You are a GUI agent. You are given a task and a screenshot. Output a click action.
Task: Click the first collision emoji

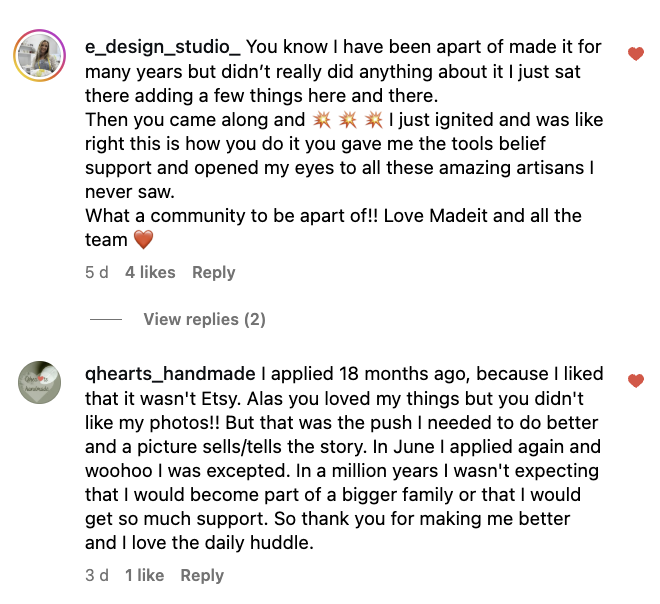321,120
